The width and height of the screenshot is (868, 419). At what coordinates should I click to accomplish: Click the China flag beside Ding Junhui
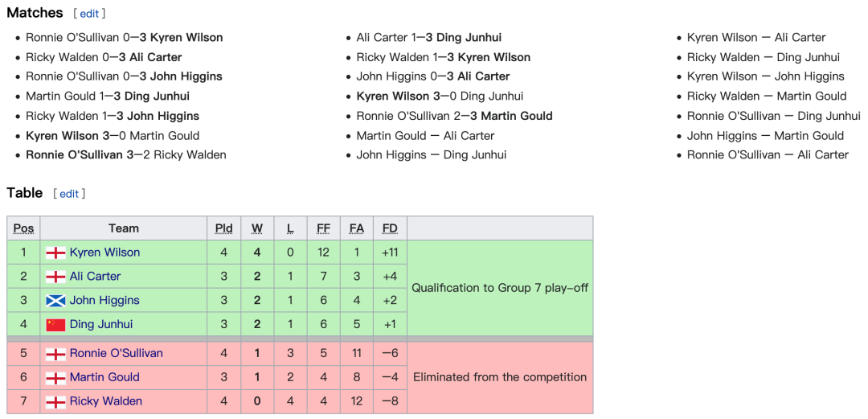(x=55, y=325)
